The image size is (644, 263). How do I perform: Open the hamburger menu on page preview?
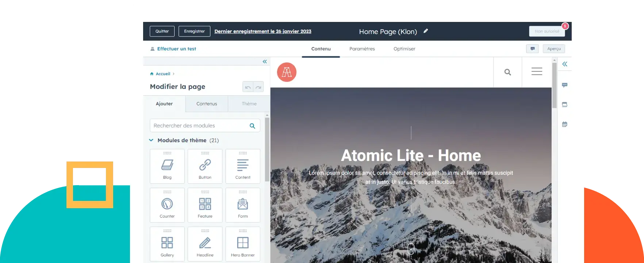click(x=536, y=72)
